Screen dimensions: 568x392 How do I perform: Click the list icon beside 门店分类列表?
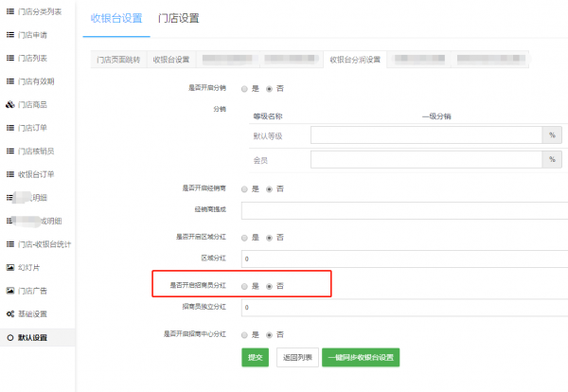[10, 11]
